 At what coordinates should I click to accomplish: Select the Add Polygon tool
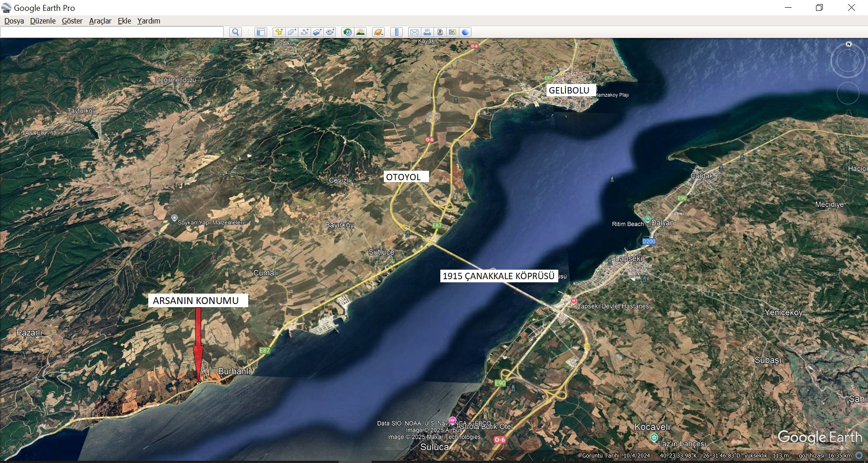coord(292,32)
